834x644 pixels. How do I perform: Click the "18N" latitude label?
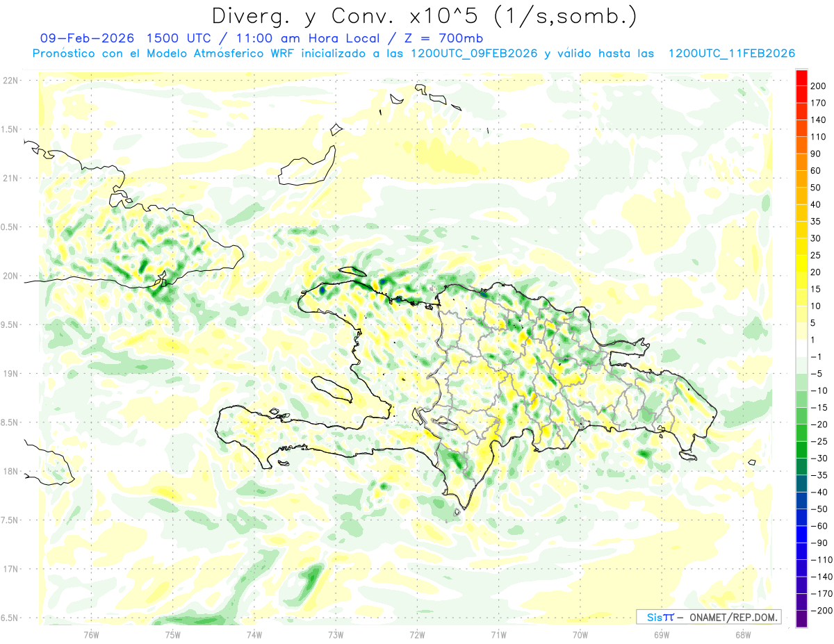[x=10, y=471]
